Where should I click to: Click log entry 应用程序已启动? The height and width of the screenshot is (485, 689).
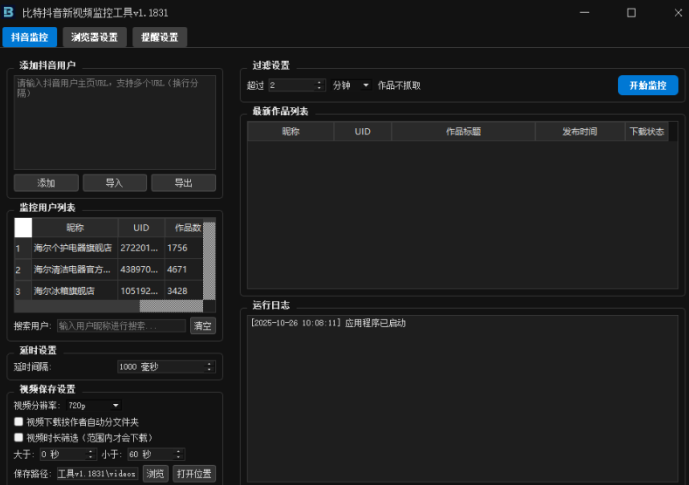pos(328,323)
